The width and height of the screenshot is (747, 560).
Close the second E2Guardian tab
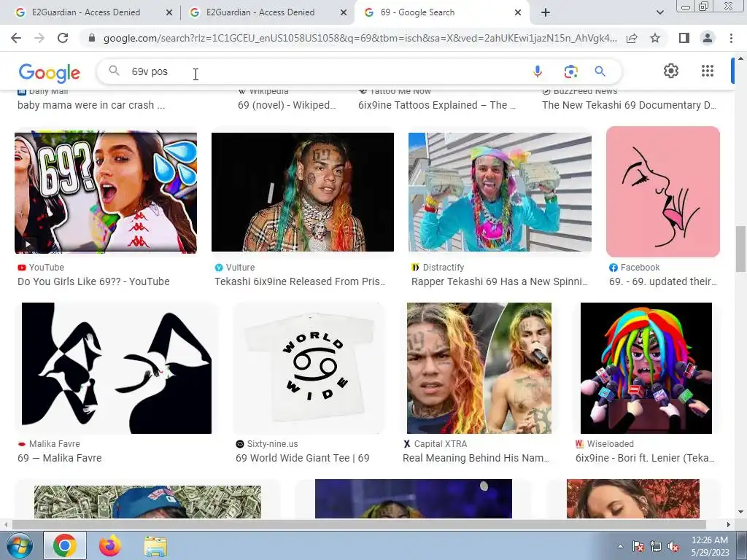(344, 12)
